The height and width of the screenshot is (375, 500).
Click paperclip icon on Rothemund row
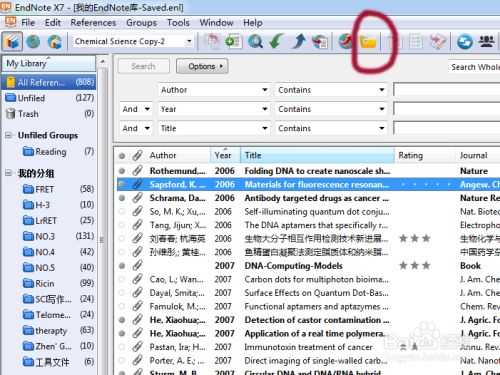137,171
